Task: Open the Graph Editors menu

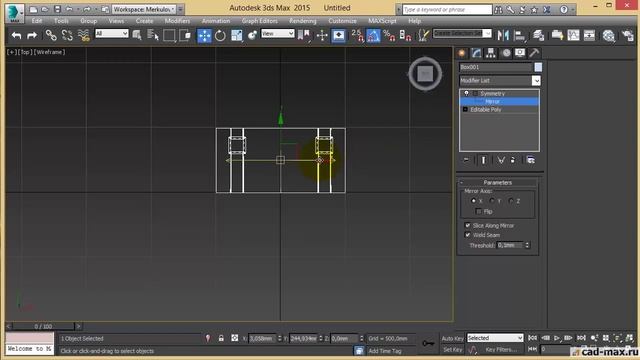Action: coord(260,21)
